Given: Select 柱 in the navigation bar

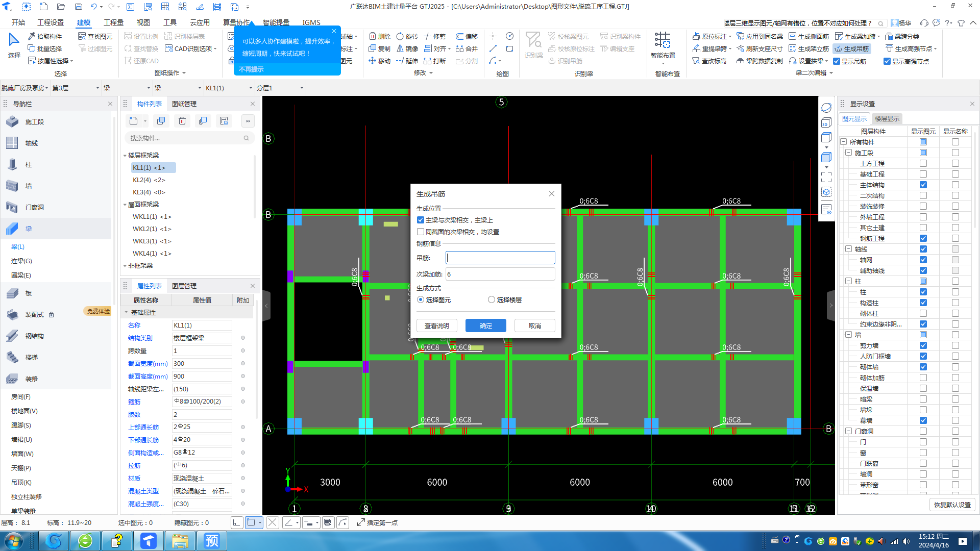Looking at the screenshot, I should coord(56,164).
